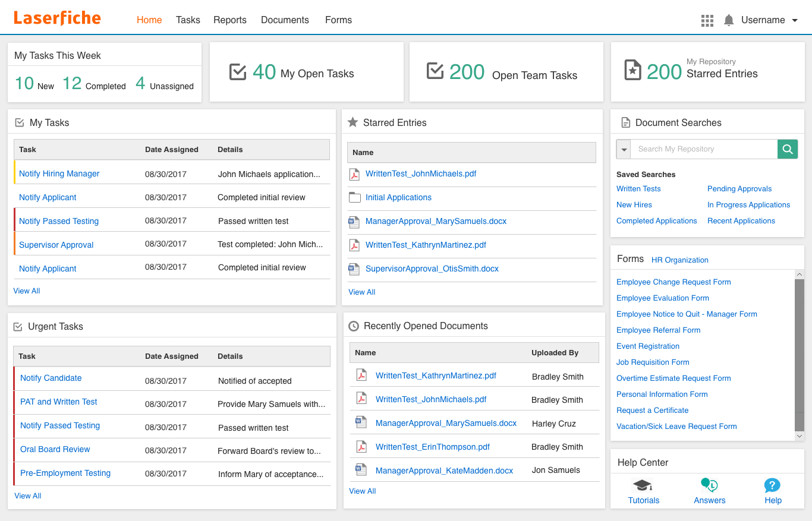Viewport: 812px width, 521px height.
Task: Click the notification bell icon
Action: click(x=728, y=20)
